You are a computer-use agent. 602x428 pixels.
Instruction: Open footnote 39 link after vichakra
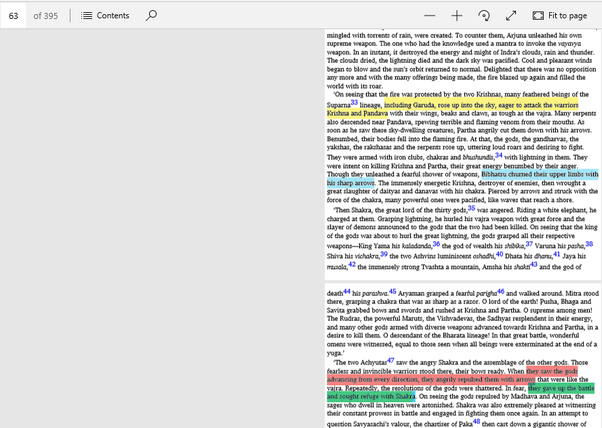coord(384,254)
